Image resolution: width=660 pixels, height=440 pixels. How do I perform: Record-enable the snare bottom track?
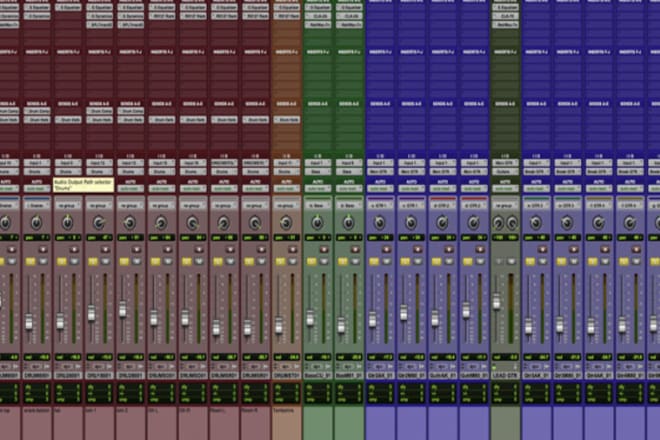(43, 250)
